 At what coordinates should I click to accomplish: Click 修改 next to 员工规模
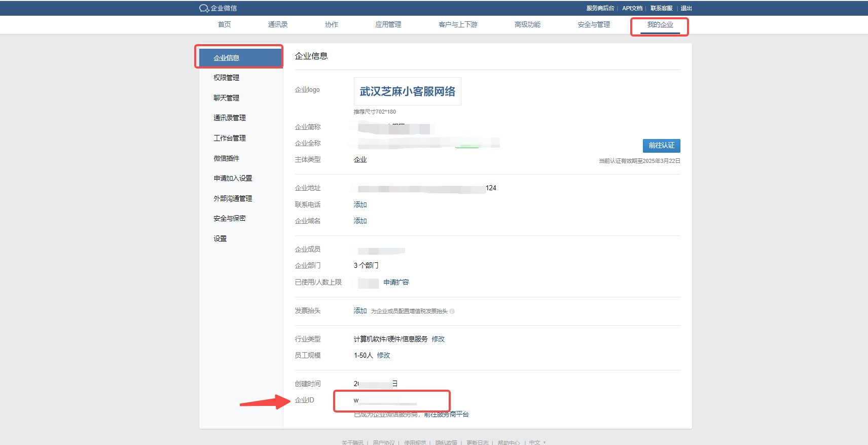coord(384,355)
